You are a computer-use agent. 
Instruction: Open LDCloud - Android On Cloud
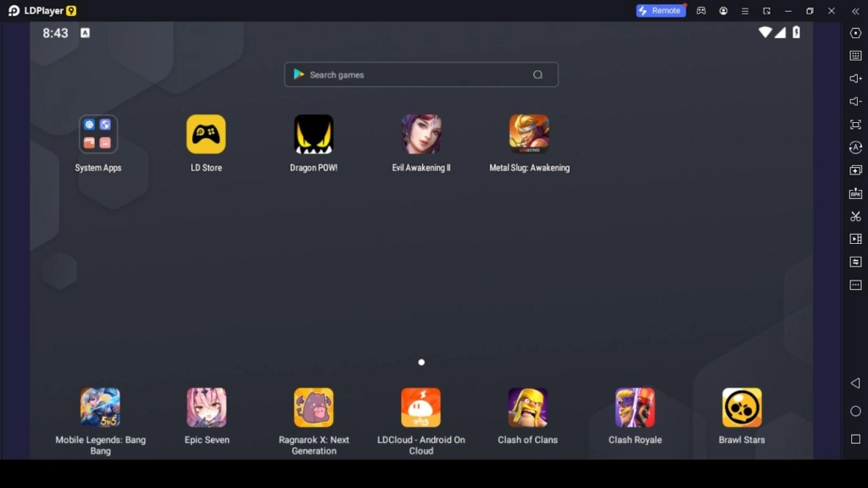point(420,408)
